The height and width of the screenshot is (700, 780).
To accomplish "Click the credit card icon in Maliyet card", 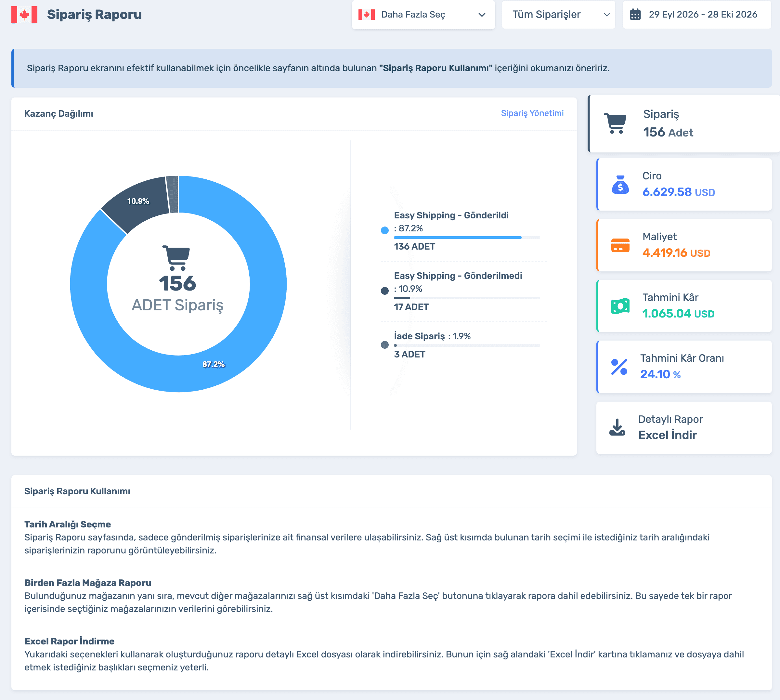I will pyautogui.click(x=620, y=245).
